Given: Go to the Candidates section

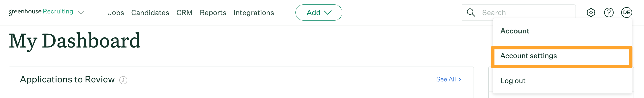Looking at the screenshot, I should point(150,12).
